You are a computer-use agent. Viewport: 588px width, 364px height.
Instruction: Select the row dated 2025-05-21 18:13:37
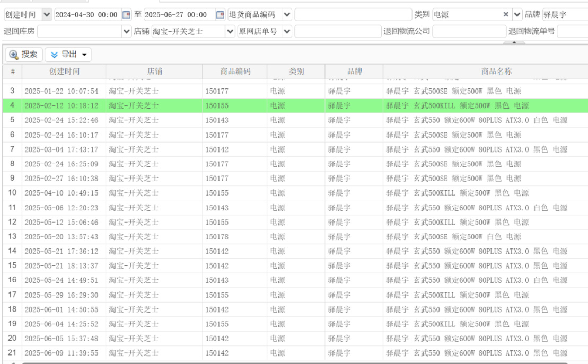pyautogui.click(x=295, y=266)
